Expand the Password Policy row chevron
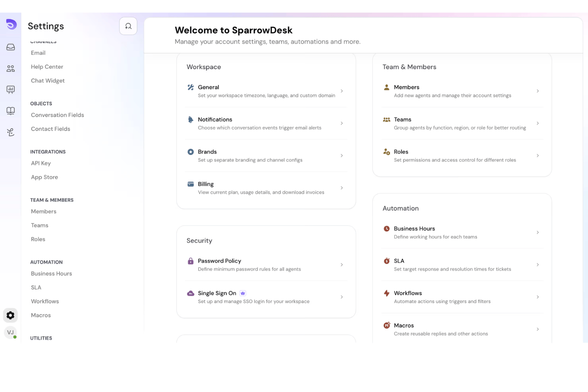The width and height of the screenshot is (588, 392). [x=342, y=265]
